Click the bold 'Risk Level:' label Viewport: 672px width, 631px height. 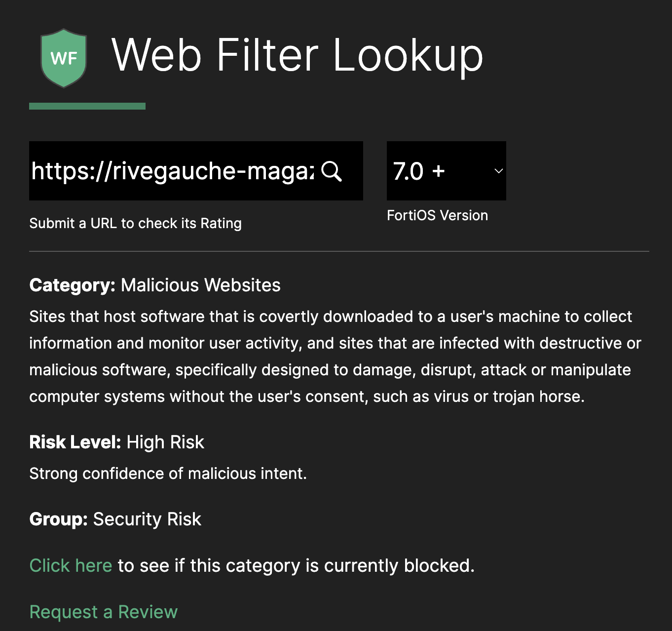click(x=75, y=442)
